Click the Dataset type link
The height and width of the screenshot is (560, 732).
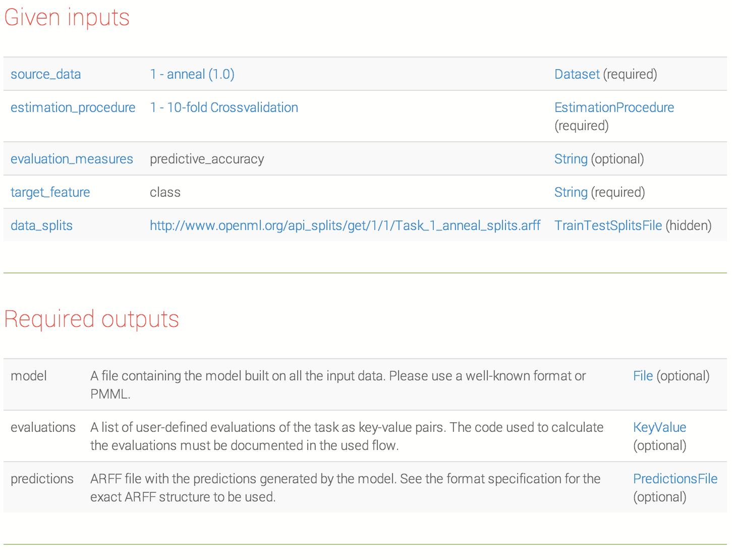pos(577,74)
